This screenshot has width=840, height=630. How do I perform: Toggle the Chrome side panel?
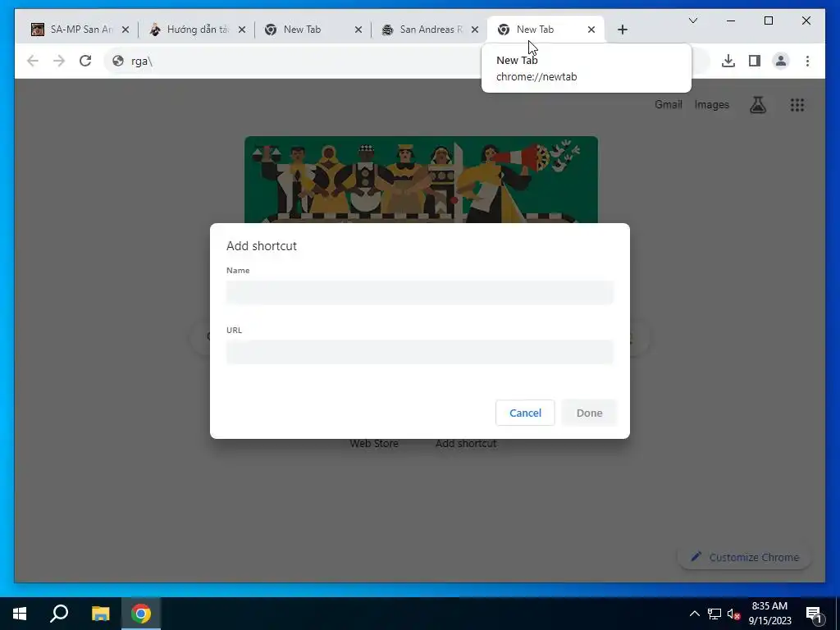[x=755, y=61]
